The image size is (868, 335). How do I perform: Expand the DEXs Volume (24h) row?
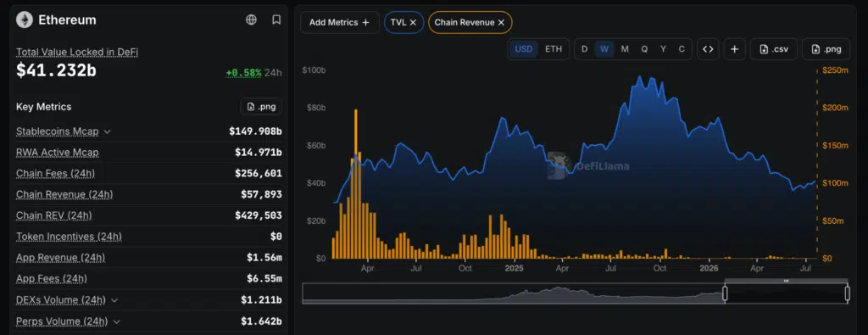coord(114,300)
